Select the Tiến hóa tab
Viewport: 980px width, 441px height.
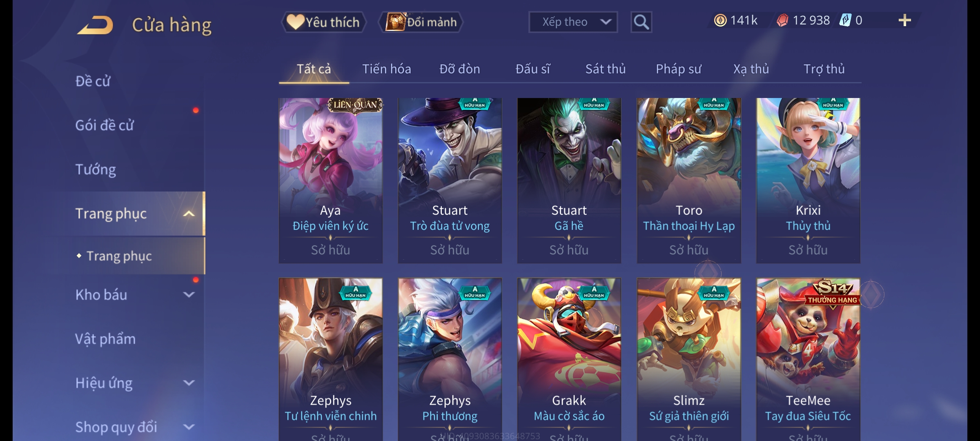(386, 69)
